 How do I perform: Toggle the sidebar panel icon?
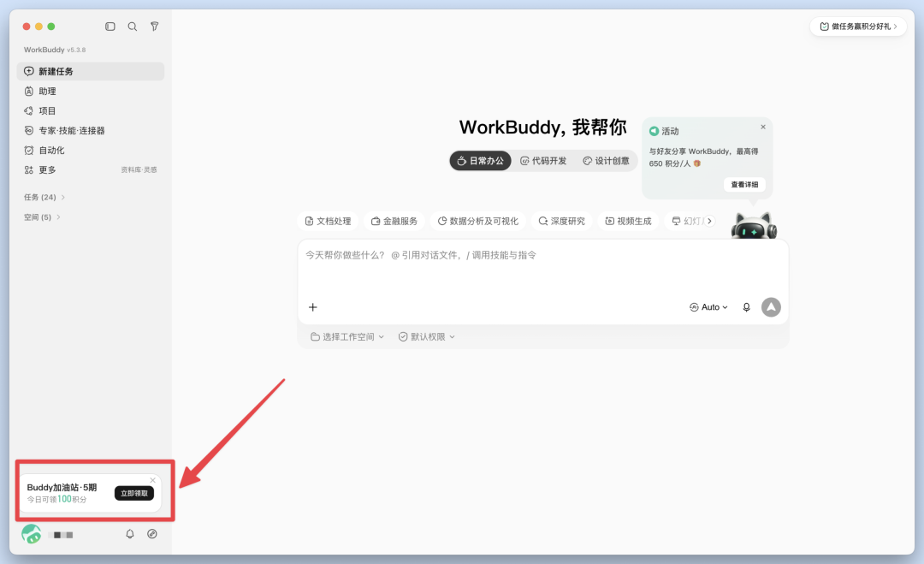pyautogui.click(x=110, y=27)
